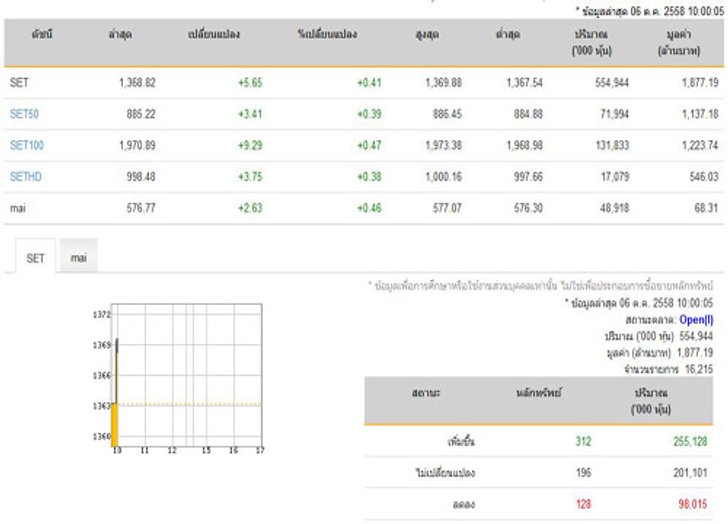Select SETHD volume 17,079

(615, 176)
